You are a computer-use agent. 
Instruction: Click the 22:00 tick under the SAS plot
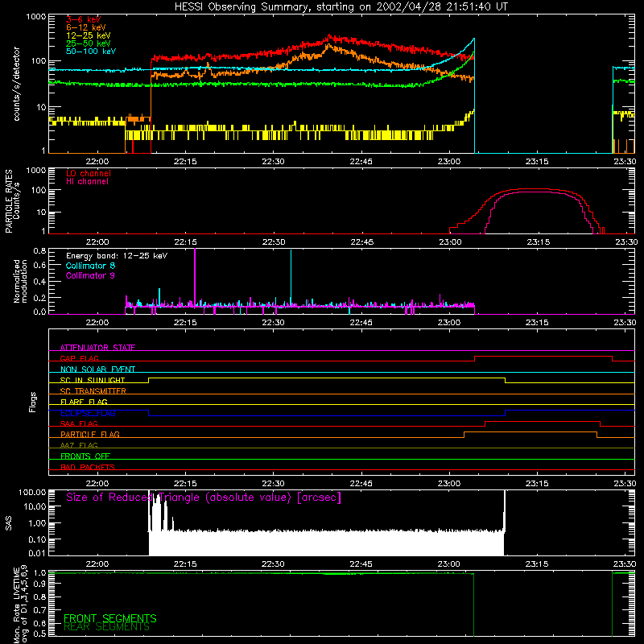(x=97, y=564)
